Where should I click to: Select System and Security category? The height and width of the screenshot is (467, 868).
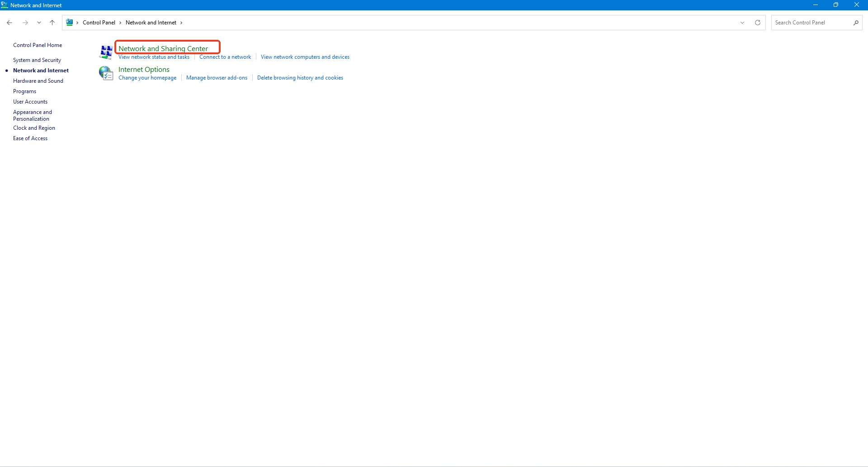coord(37,60)
